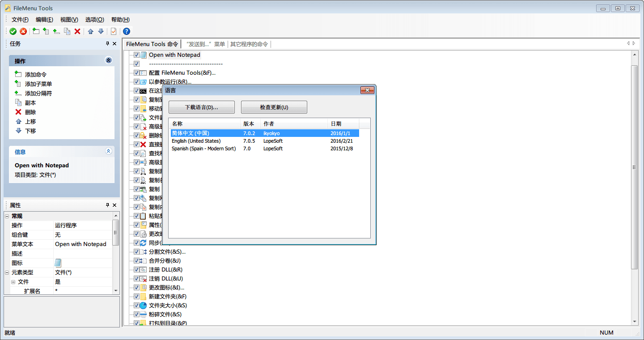644x340 pixels.
Task: Click the folder icon next to 新建文件夹(&F)
Action: pyautogui.click(x=144, y=297)
